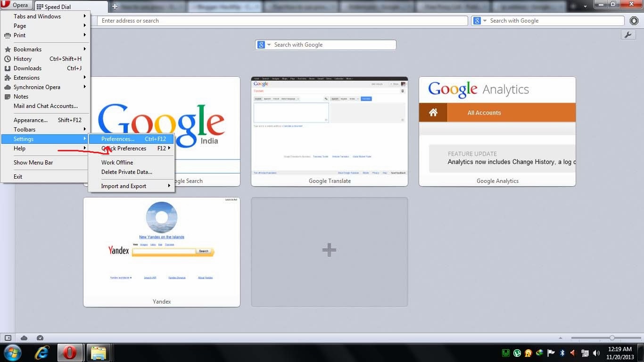Add a new Speed Dial entry
Image resolution: width=644 pixels, height=362 pixels.
(x=330, y=252)
